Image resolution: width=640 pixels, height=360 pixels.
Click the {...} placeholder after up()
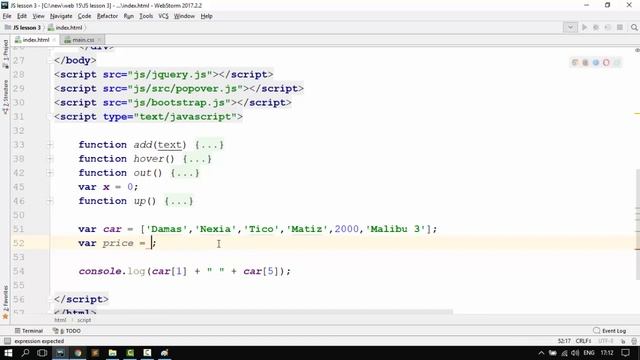pyautogui.click(x=179, y=201)
